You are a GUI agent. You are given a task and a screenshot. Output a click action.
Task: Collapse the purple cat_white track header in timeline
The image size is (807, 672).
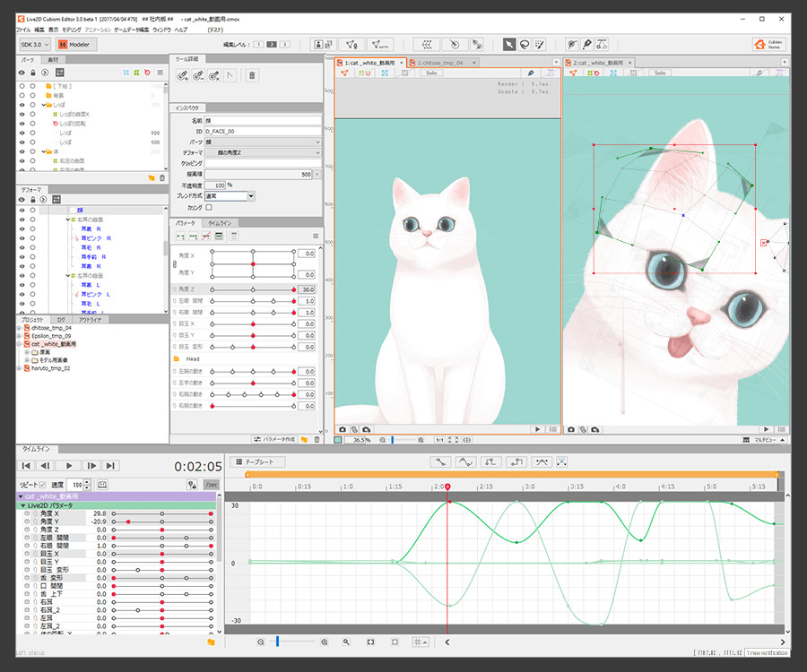click(21, 496)
